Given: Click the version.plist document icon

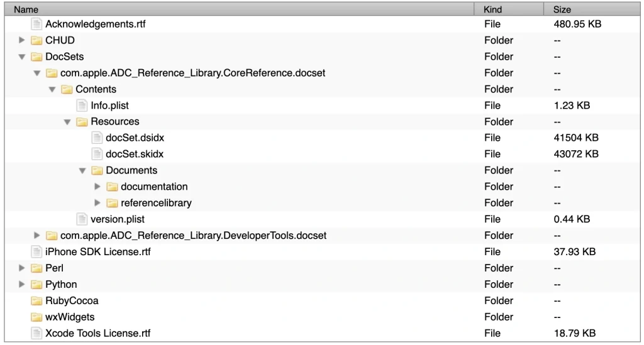Looking at the screenshot, I should (82, 219).
